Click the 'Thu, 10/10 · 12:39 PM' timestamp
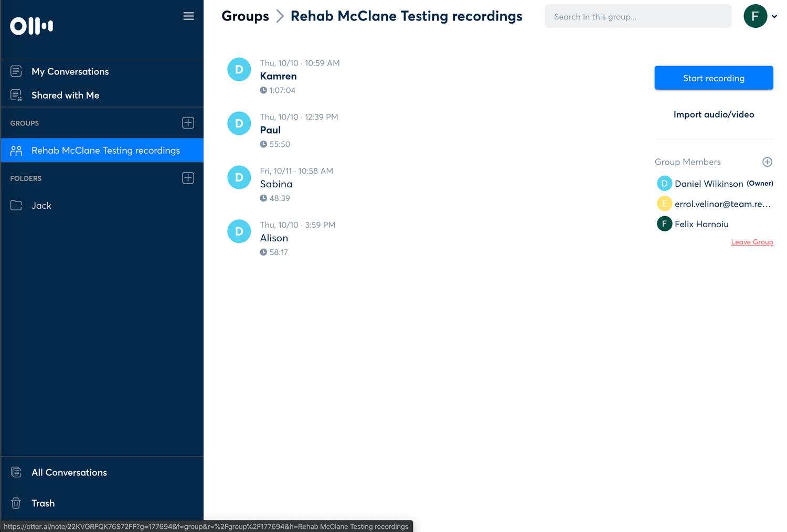787x532 pixels. [299, 117]
